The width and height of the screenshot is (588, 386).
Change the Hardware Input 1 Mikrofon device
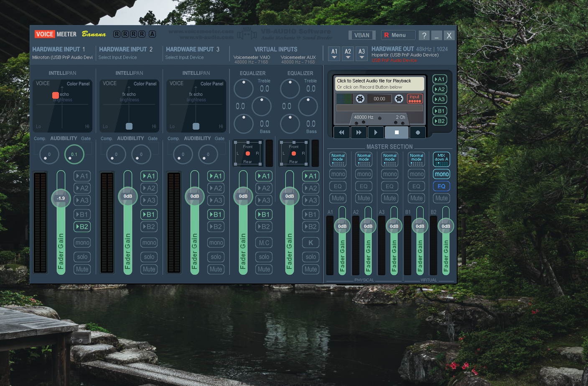(63, 57)
